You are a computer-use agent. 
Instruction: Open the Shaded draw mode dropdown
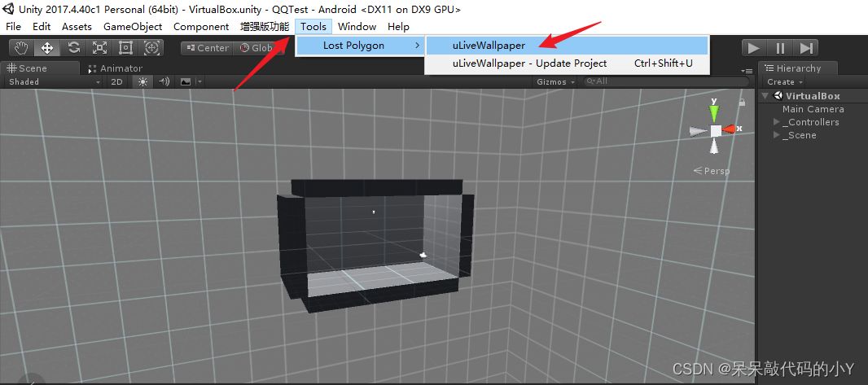55,82
